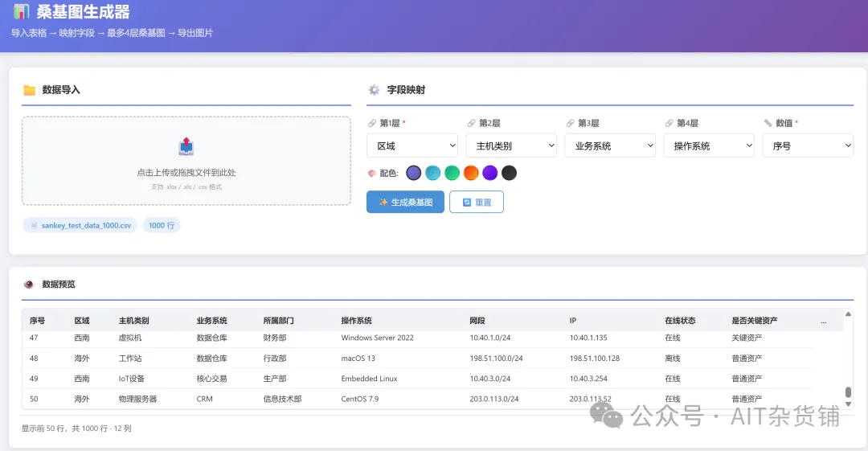Click the link icon next to 第3层
The width and height of the screenshot is (868, 451).
(570, 123)
